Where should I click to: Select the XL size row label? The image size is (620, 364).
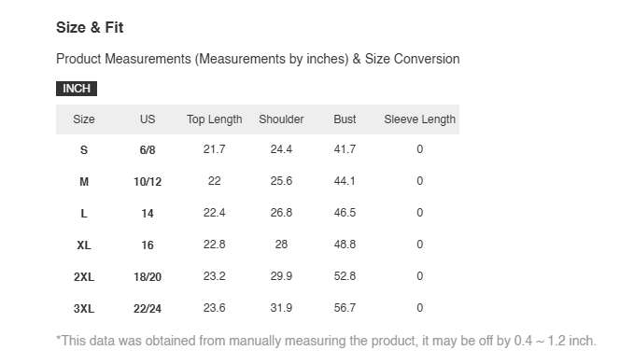click(84, 245)
